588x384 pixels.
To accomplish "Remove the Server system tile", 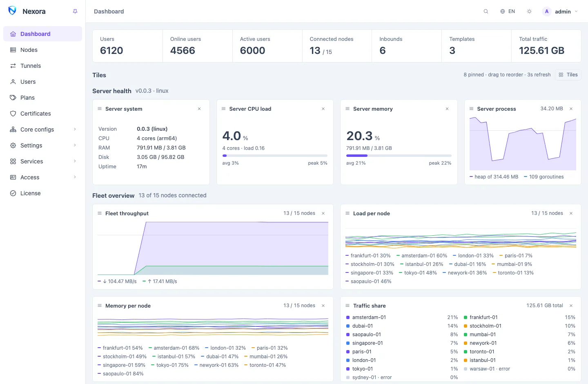I will [x=199, y=109].
